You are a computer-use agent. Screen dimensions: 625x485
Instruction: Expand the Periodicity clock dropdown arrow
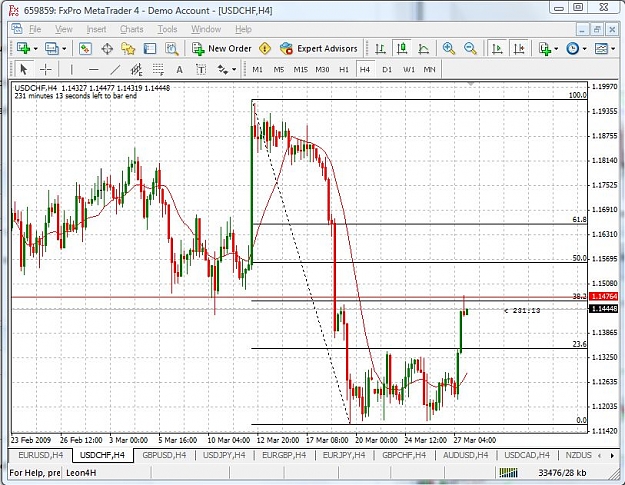point(584,49)
